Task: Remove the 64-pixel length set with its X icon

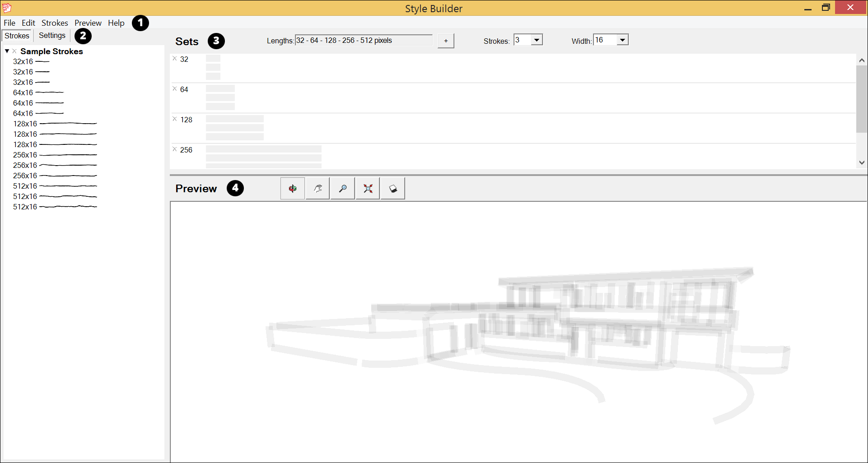Action: pos(175,88)
